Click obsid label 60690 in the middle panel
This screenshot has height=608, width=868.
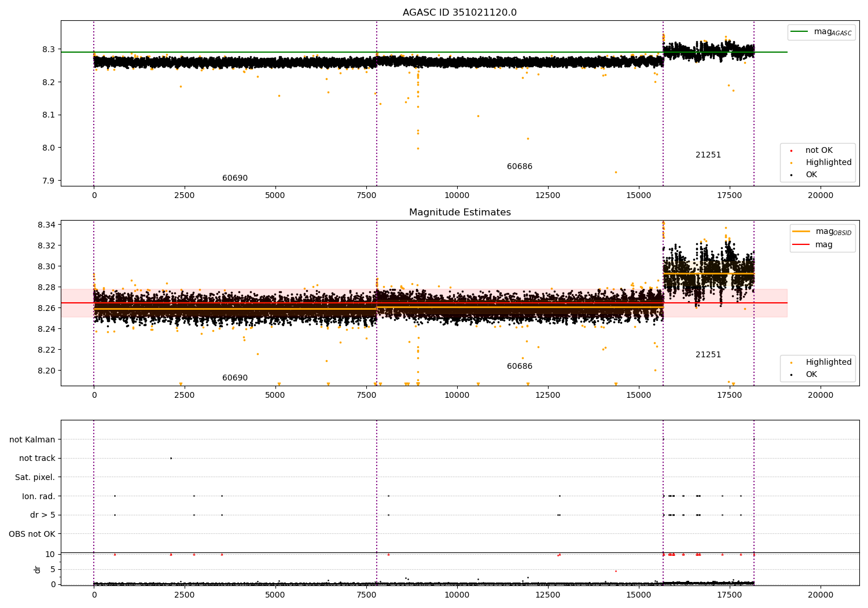(x=235, y=378)
